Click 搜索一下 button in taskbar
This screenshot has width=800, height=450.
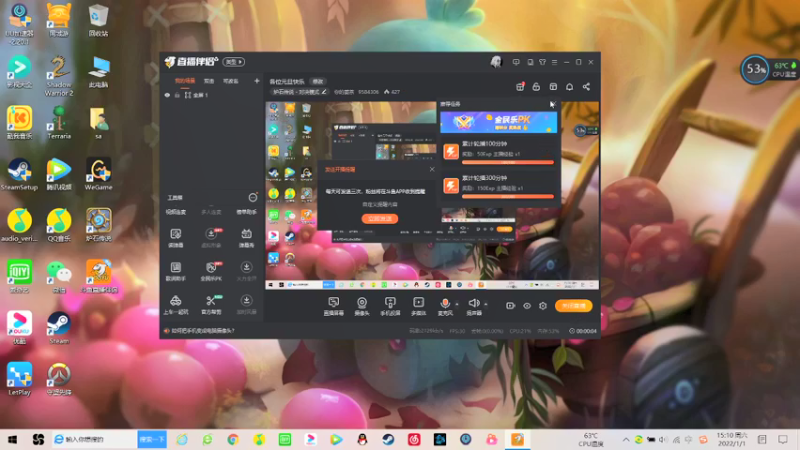click(152, 439)
